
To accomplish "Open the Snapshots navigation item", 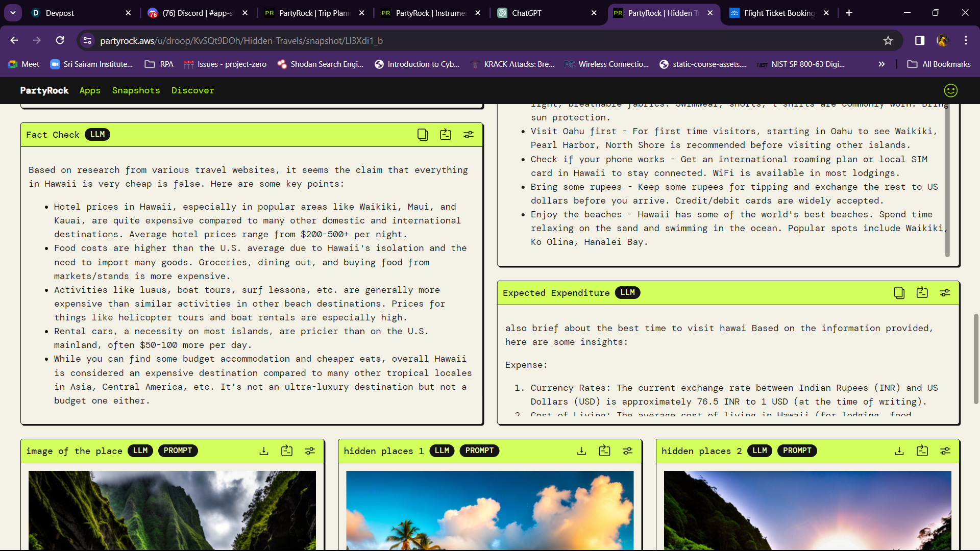I will [136, 90].
